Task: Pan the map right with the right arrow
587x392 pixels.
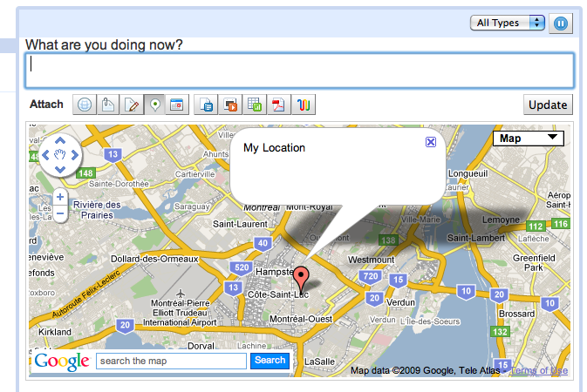Action: (x=75, y=155)
